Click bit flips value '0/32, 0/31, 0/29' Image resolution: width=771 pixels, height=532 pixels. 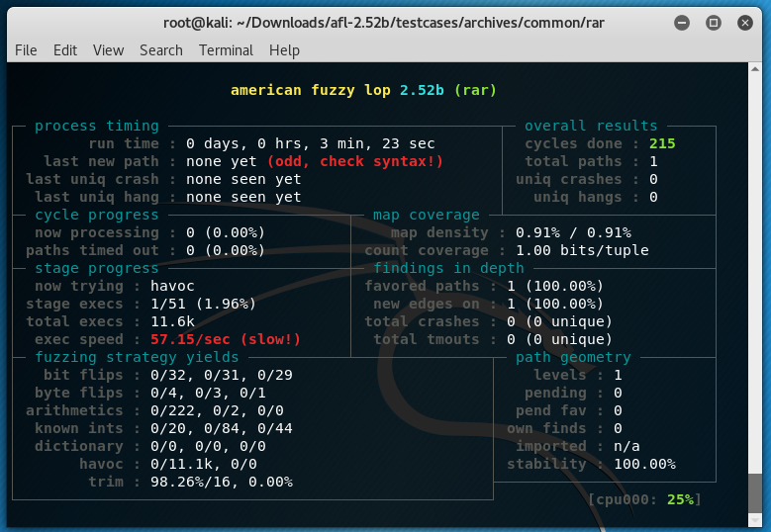pos(222,375)
